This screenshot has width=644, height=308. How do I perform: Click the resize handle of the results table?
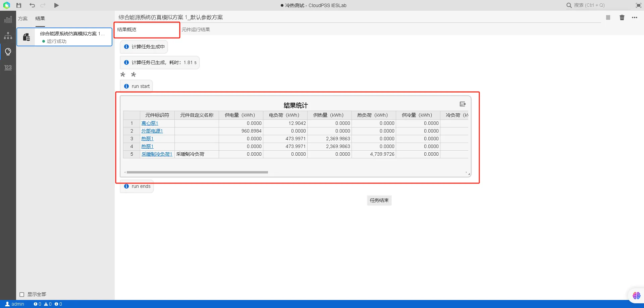point(469,174)
